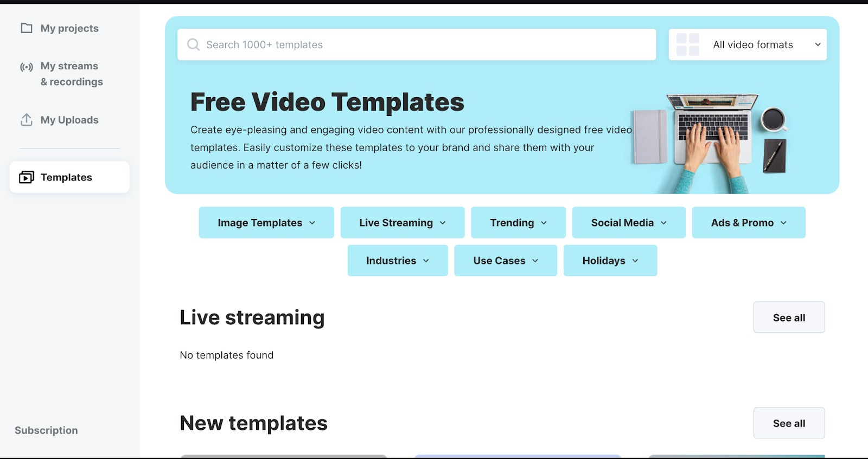Click the search magnifier icon
This screenshot has width=868, height=459.
tap(193, 44)
